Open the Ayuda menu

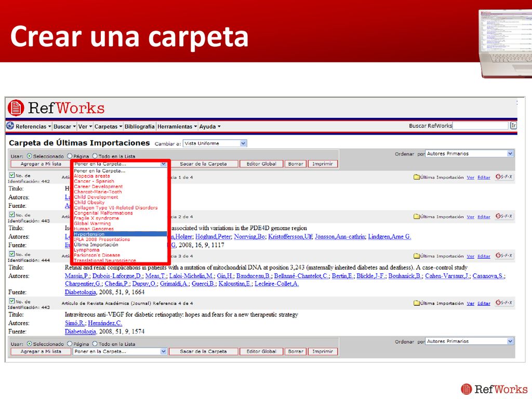[x=210, y=126]
